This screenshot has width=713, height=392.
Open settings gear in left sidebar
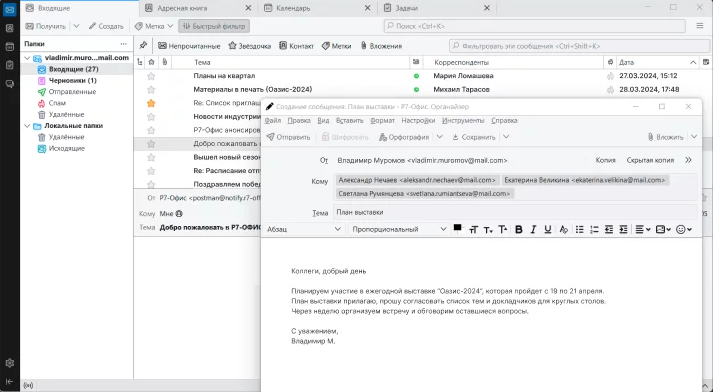tap(10, 363)
